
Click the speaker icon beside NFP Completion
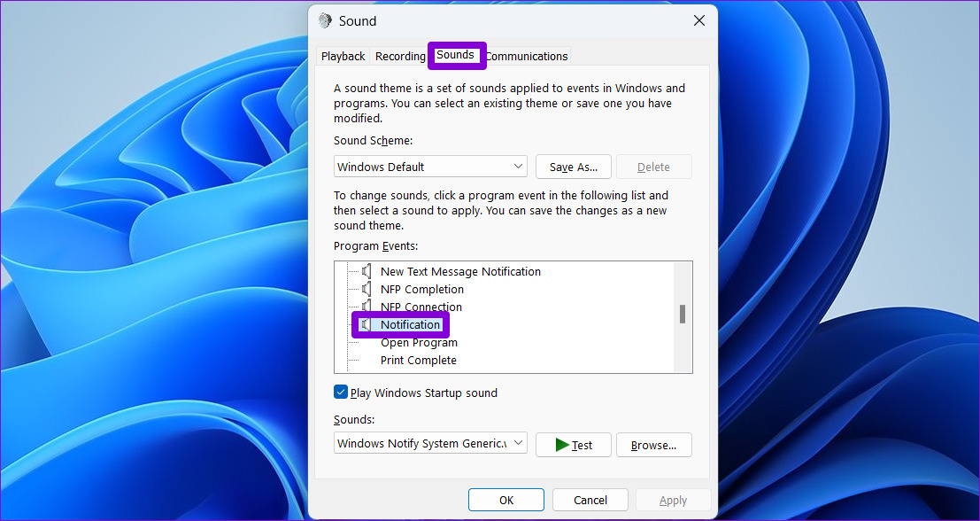pyautogui.click(x=367, y=289)
